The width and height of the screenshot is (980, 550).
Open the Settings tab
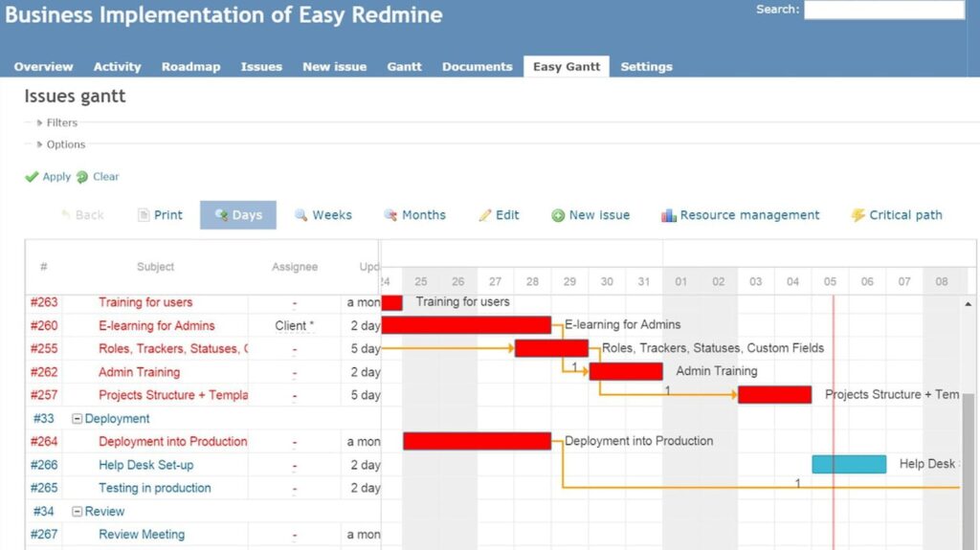pos(646,67)
